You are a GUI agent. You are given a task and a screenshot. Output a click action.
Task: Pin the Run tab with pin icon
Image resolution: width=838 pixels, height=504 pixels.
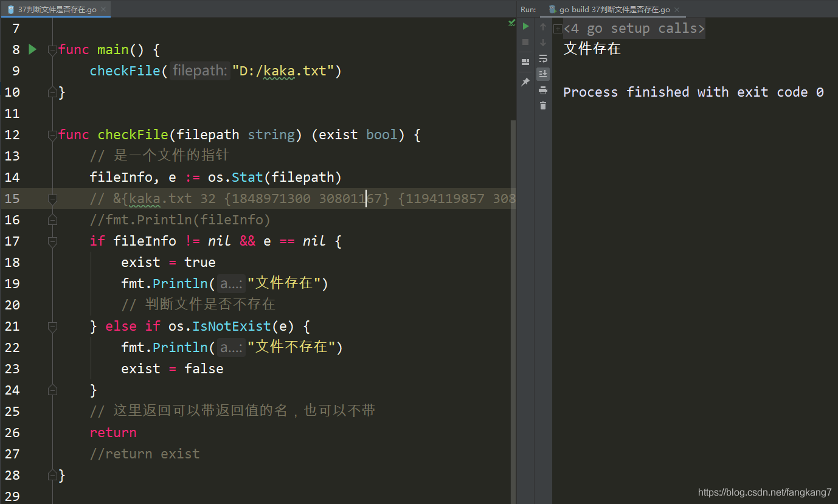click(x=526, y=82)
